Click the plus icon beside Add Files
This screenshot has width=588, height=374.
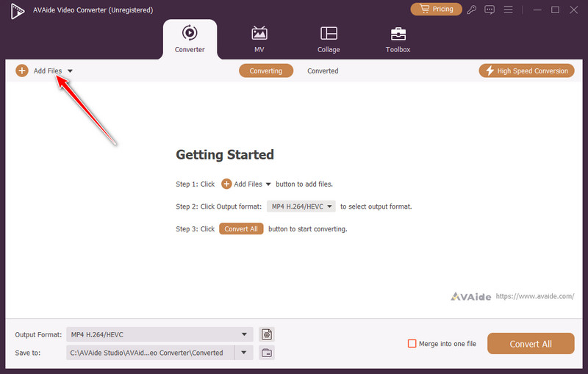click(22, 71)
